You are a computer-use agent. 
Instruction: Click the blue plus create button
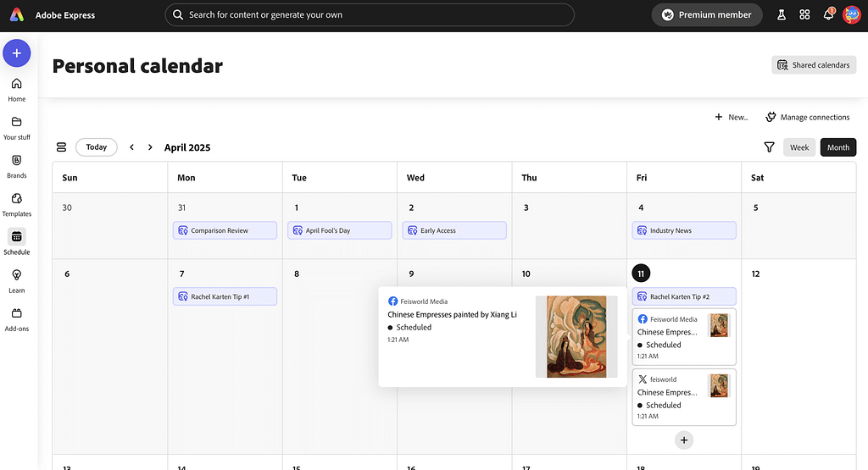(x=17, y=53)
